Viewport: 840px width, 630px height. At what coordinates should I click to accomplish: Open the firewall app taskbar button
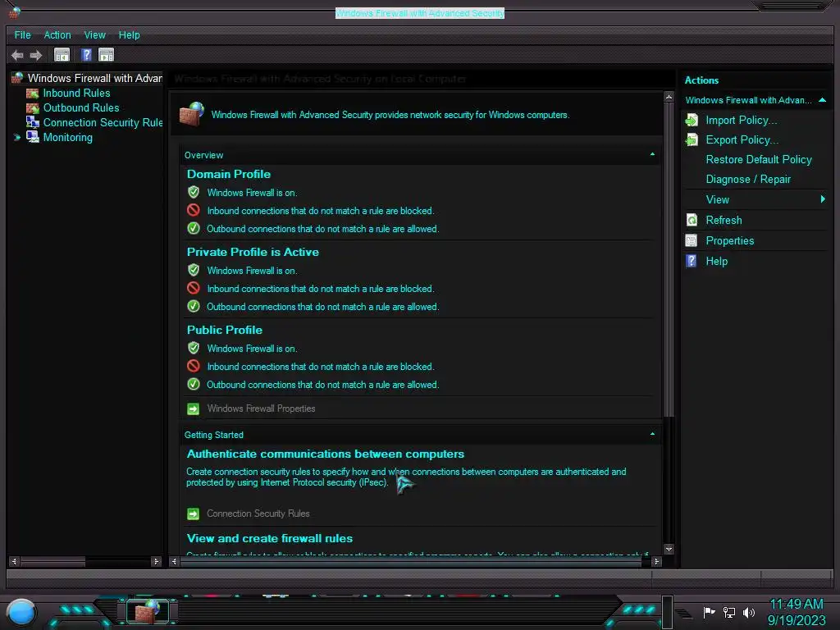pyautogui.click(x=148, y=611)
